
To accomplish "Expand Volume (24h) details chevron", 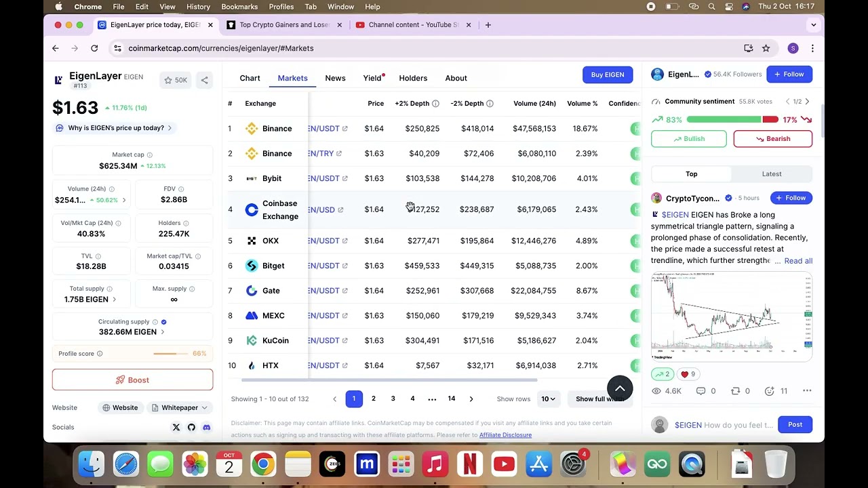I will 123,201.
